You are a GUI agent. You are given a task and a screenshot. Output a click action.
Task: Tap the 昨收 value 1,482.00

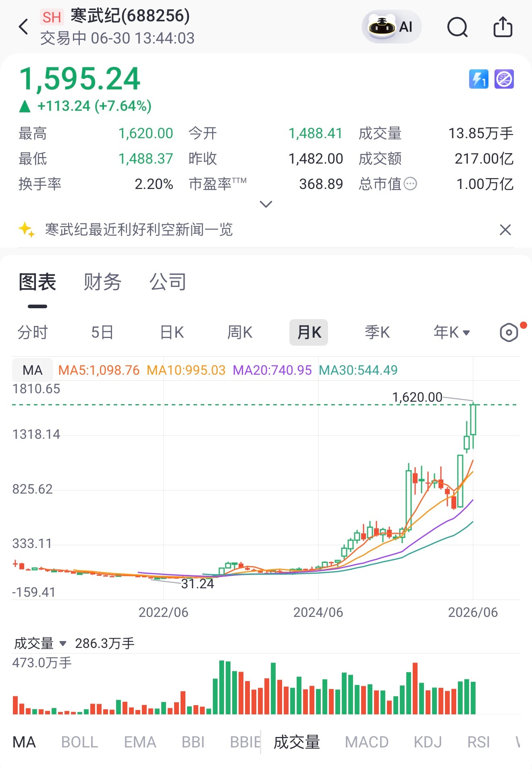[x=316, y=159]
